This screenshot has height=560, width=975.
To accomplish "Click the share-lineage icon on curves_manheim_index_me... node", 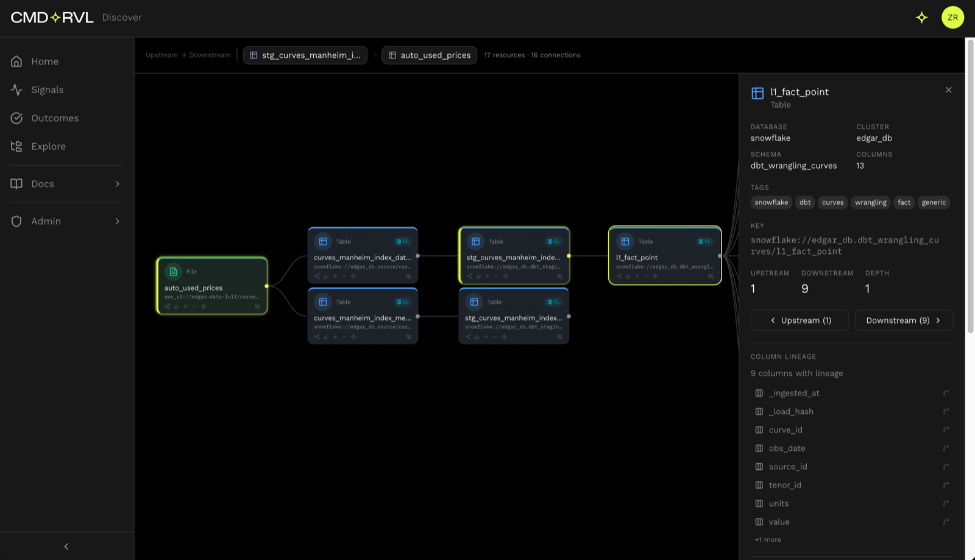I will 317,336.
